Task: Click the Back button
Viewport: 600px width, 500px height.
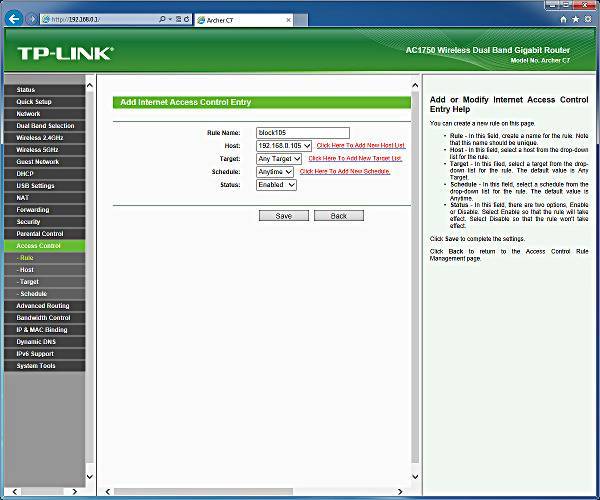Action: click(339, 216)
